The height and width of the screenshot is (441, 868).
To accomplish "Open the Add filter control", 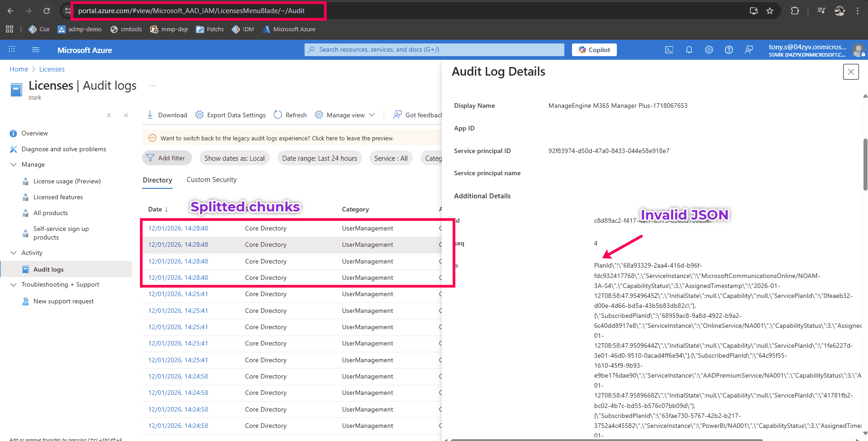I will tap(167, 158).
